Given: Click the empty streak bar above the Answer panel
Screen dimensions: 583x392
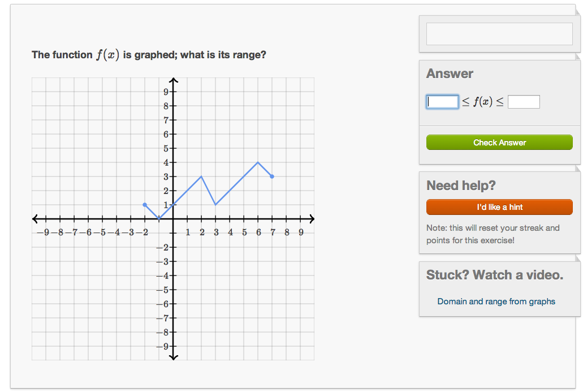Looking at the screenshot, I should (x=499, y=34).
